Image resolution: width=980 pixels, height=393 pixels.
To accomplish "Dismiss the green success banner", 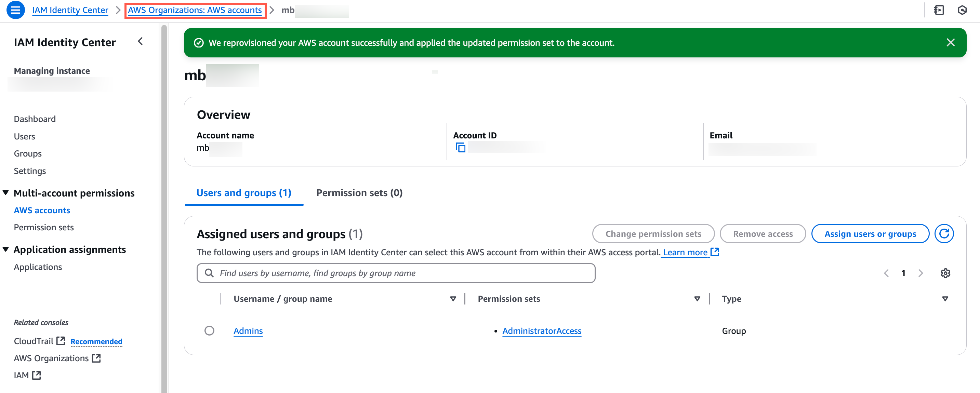I will 950,43.
